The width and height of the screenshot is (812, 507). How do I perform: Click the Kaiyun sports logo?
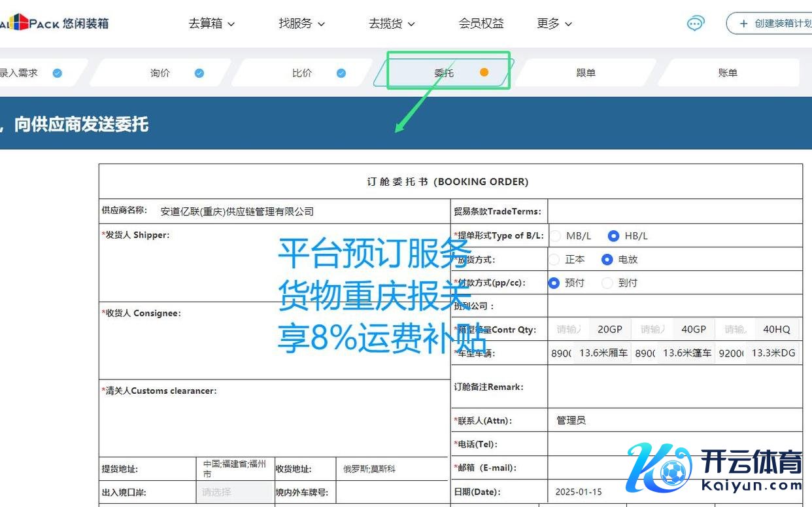(714, 468)
